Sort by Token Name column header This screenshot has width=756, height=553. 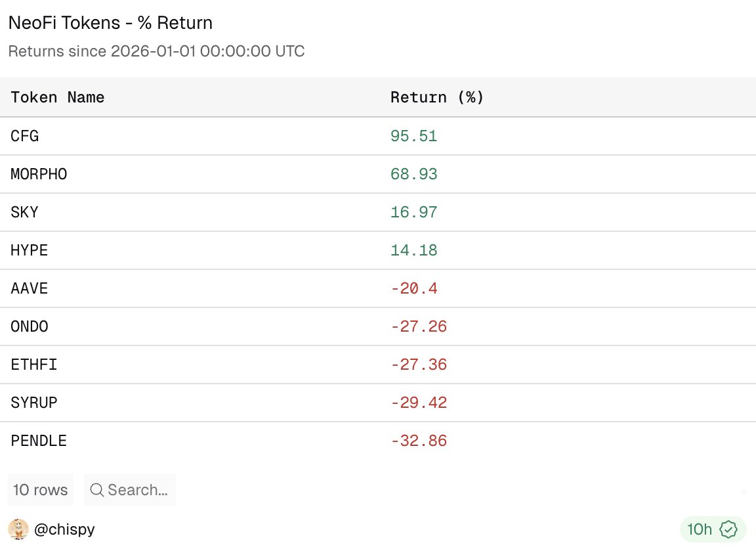click(57, 97)
